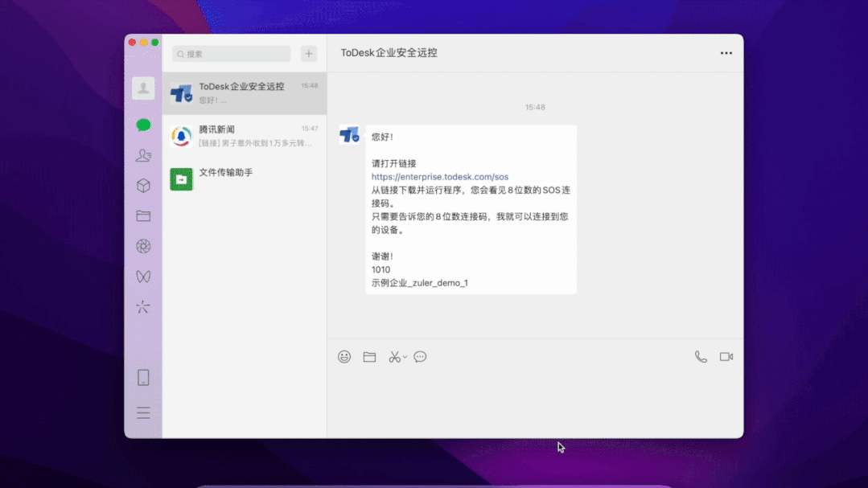The image size is (868, 488).
Task: Click the ToDesk avatar beside message
Action: coord(349,134)
